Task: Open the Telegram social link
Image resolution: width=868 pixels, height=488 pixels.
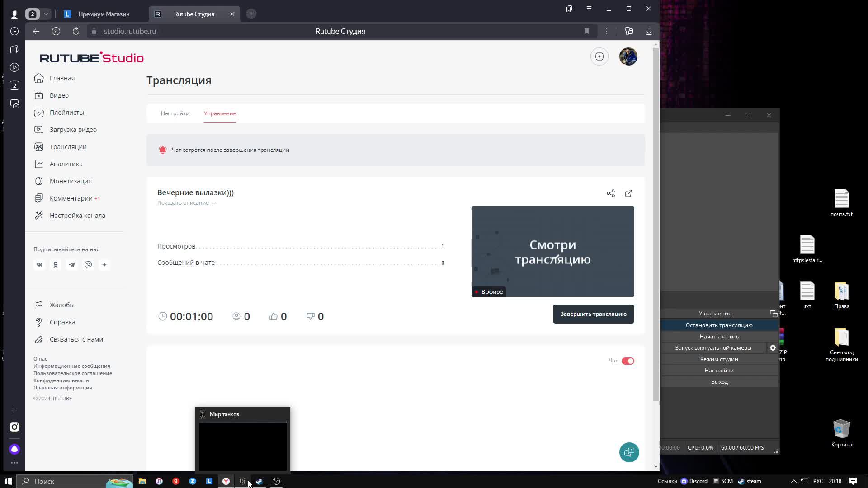Action: 72,265
